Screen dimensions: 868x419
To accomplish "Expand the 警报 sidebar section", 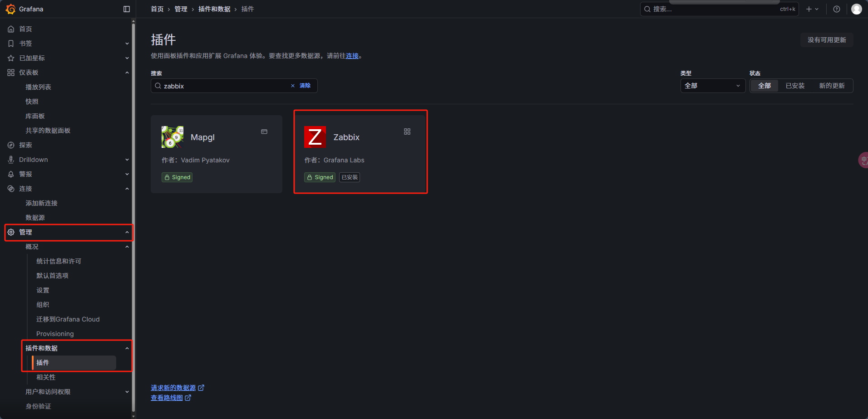I will [x=127, y=174].
